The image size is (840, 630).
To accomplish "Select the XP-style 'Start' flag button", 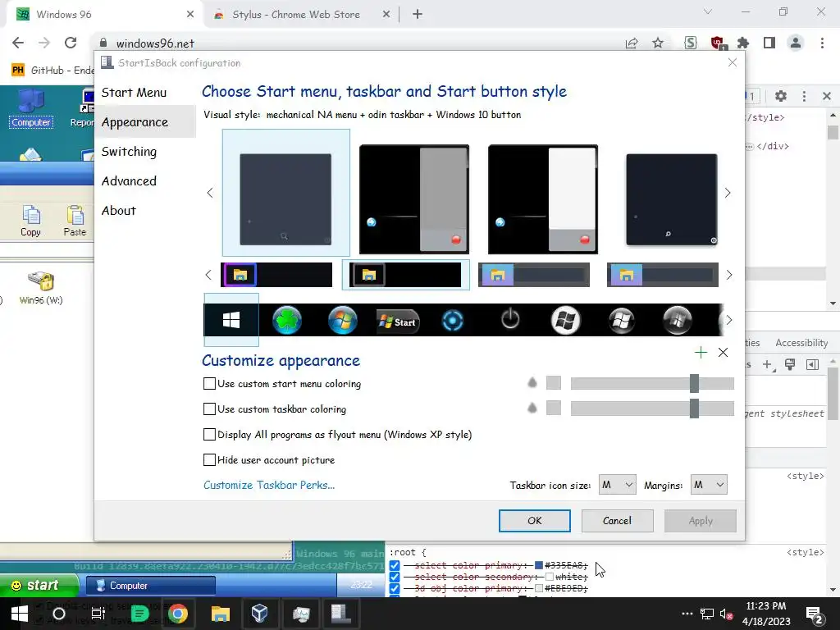I will [398, 322].
